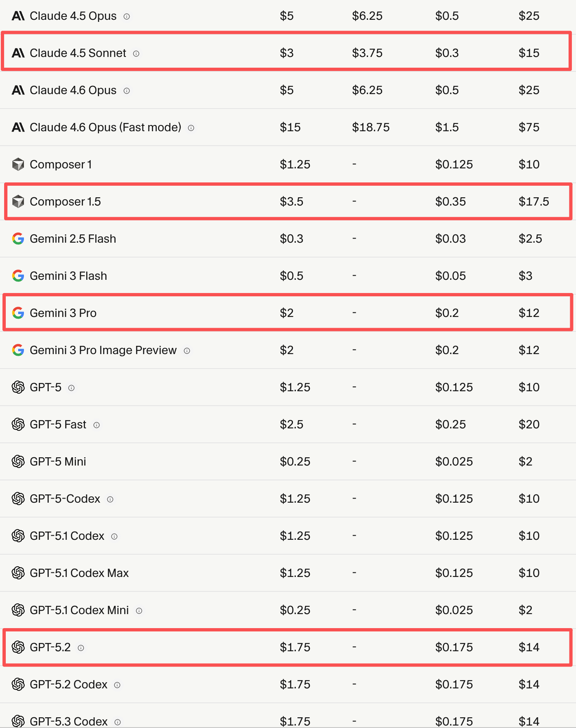Click the info icon beside GPT-5.1 Codex

click(x=114, y=537)
